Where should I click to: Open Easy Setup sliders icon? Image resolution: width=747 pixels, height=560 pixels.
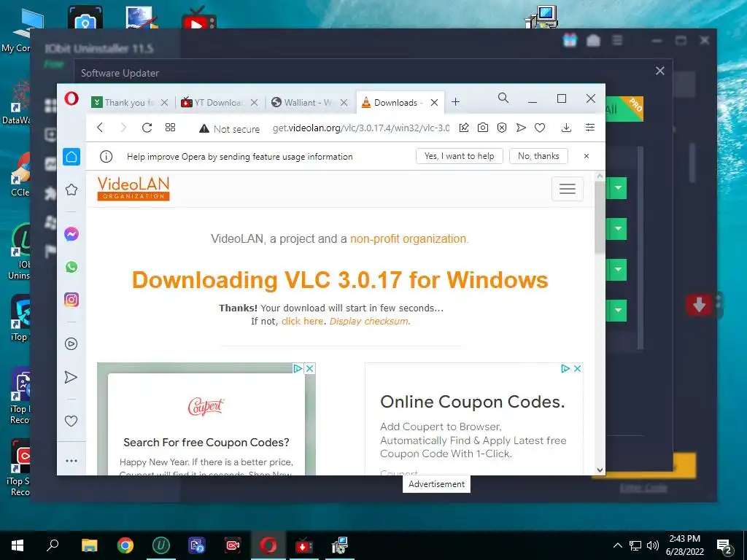(x=589, y=128)
